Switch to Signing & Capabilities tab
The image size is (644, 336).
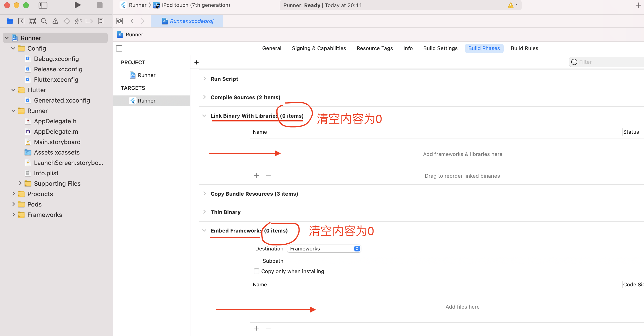(x=319, y=48)
